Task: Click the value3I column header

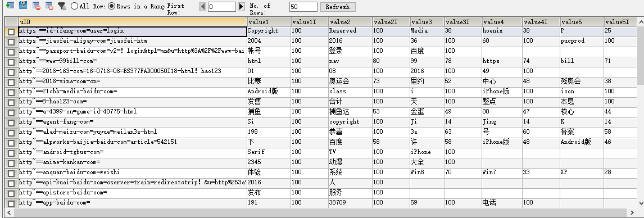Action: (463, 22)
